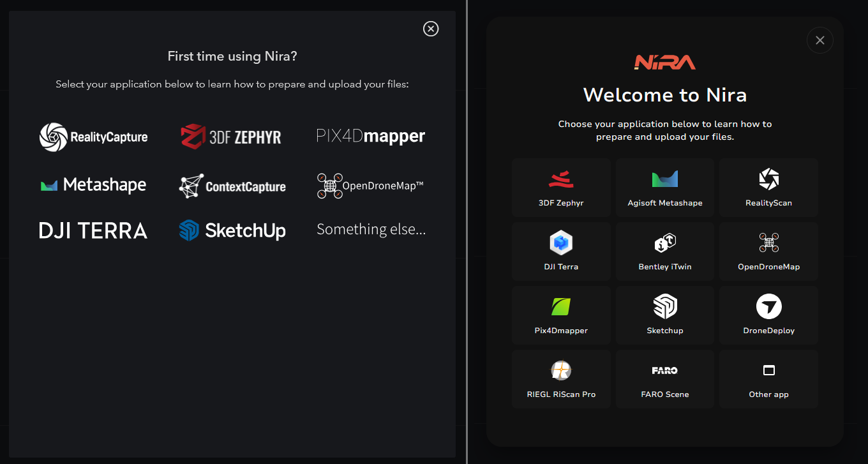
Task: Select DJI TERRA in left dialog
Action: (93, 230)
